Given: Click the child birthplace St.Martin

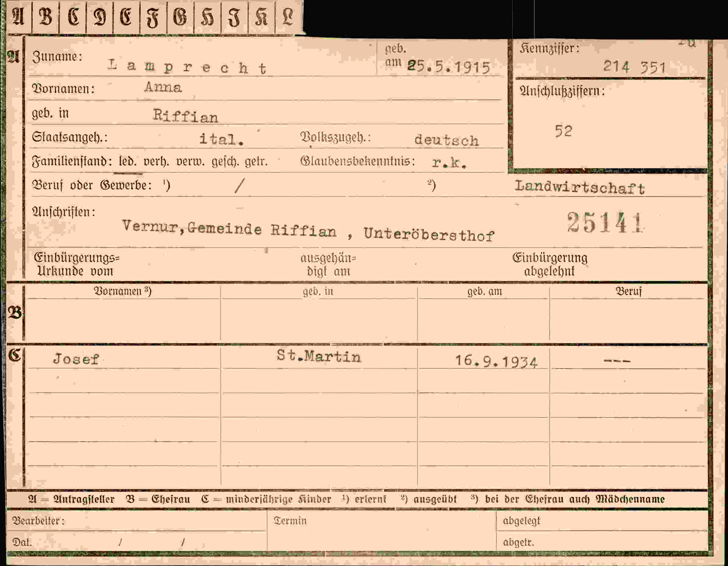Looking at the screenshot, I should click(318, 357).
